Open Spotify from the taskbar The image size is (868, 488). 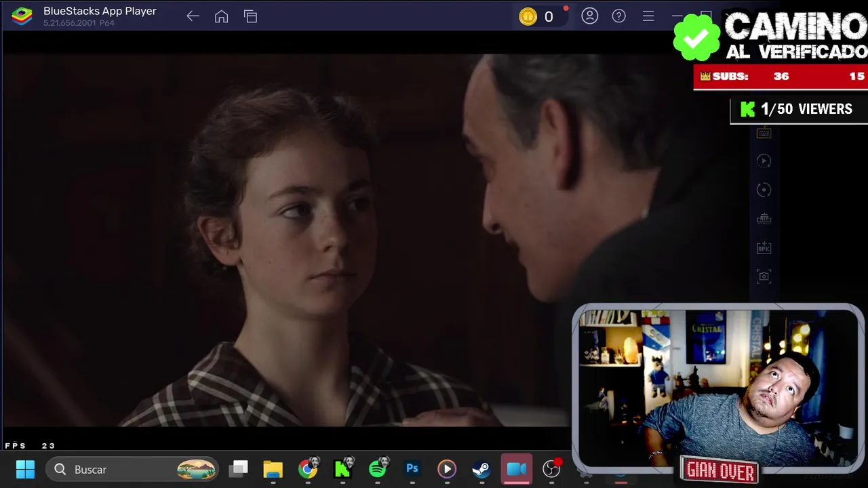click(378, 469)
